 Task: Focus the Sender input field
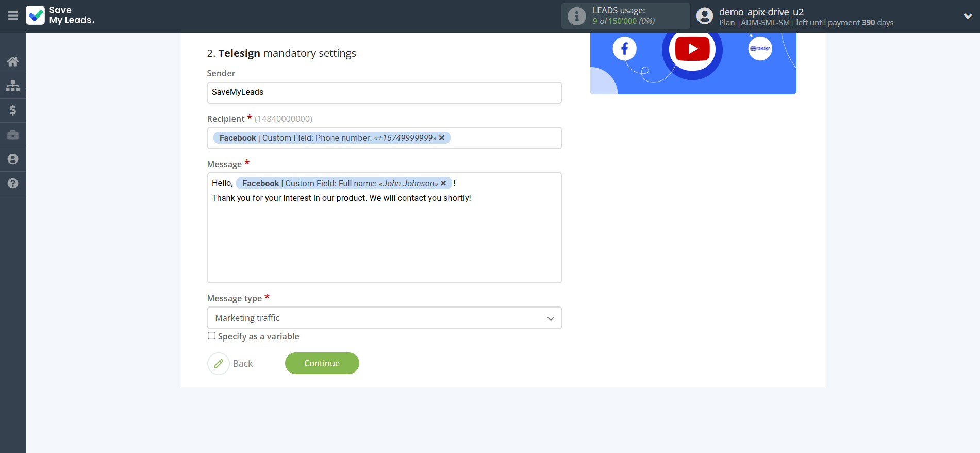coord(384,92)
